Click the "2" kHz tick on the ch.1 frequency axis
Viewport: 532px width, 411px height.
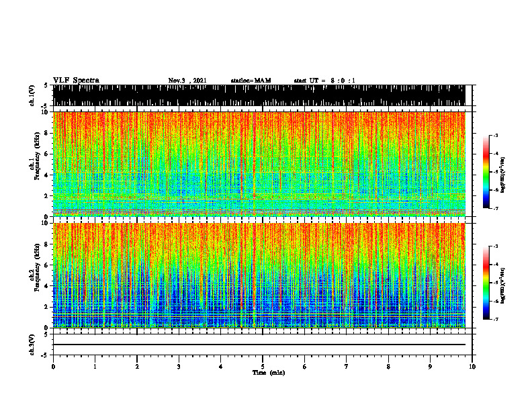coord(46,196)
